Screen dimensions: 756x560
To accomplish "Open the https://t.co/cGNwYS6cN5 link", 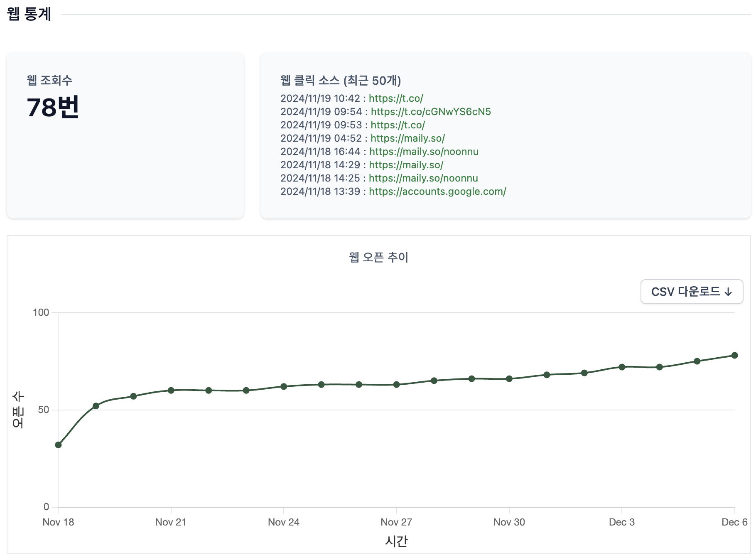I will (431, 112).
